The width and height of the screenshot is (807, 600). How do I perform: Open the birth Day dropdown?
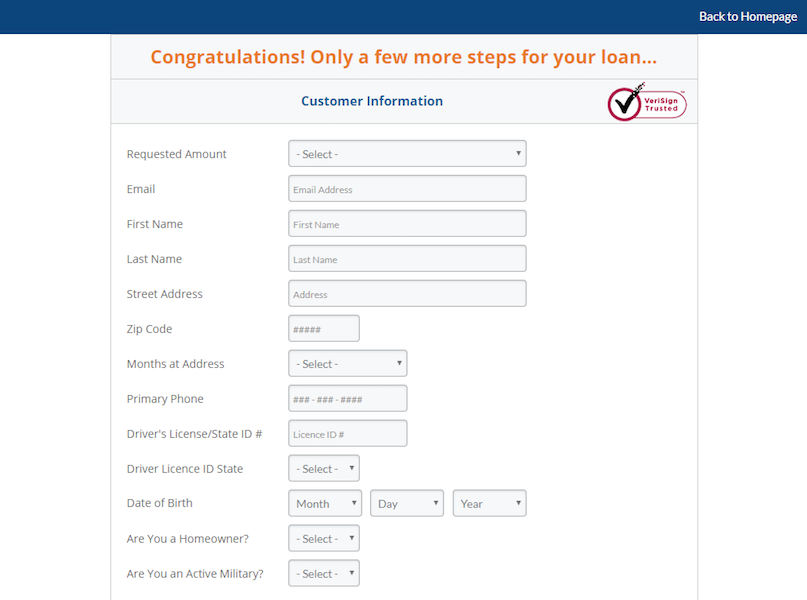coord(407,504)
